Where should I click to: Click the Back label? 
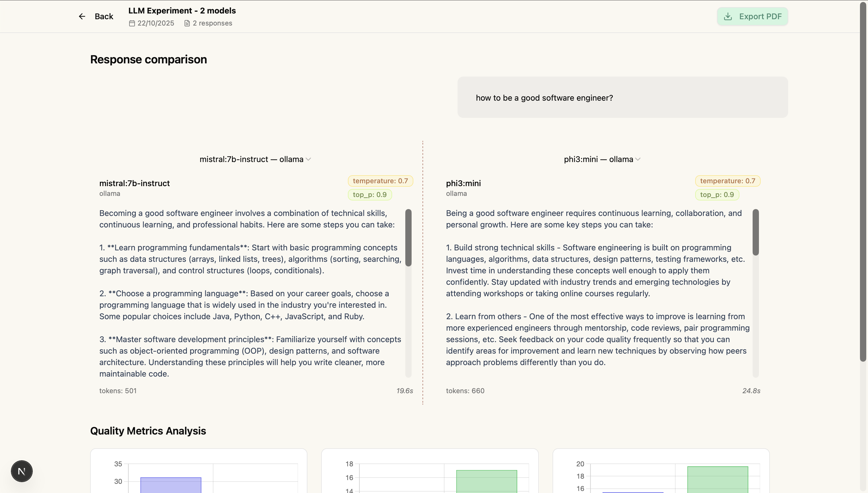pos(104,16)
